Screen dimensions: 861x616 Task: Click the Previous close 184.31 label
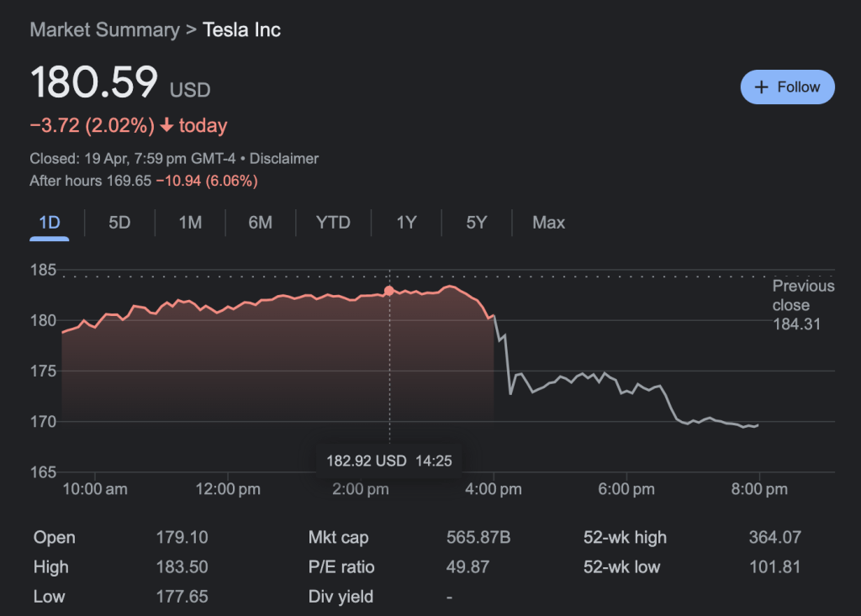click(x=803, y=305)
